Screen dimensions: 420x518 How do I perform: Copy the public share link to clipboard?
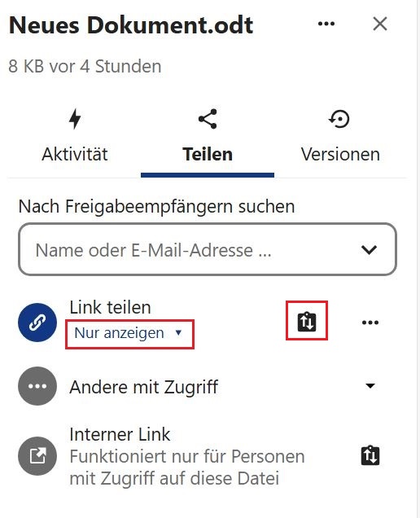coord(307,322)
